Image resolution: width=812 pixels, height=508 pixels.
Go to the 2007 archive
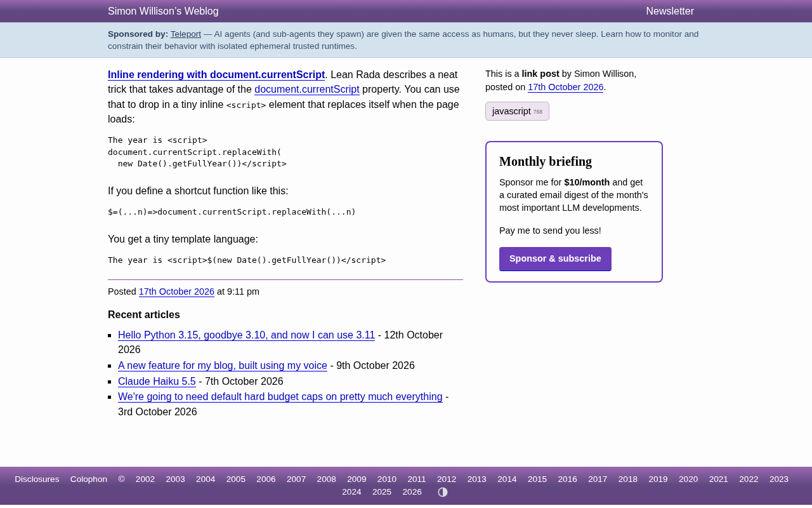click(x=296, y=479)
